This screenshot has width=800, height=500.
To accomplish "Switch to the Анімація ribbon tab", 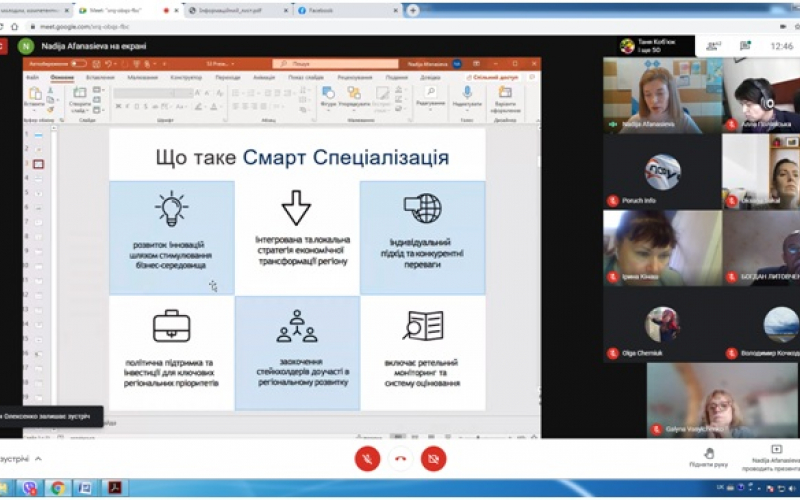I will click(264, 78).
